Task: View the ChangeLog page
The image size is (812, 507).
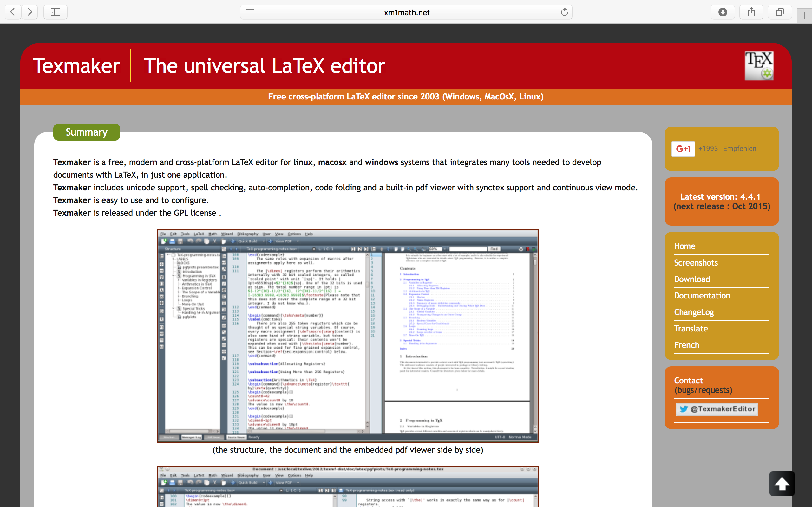Action: pyautogui.click(x=694, y=312)
